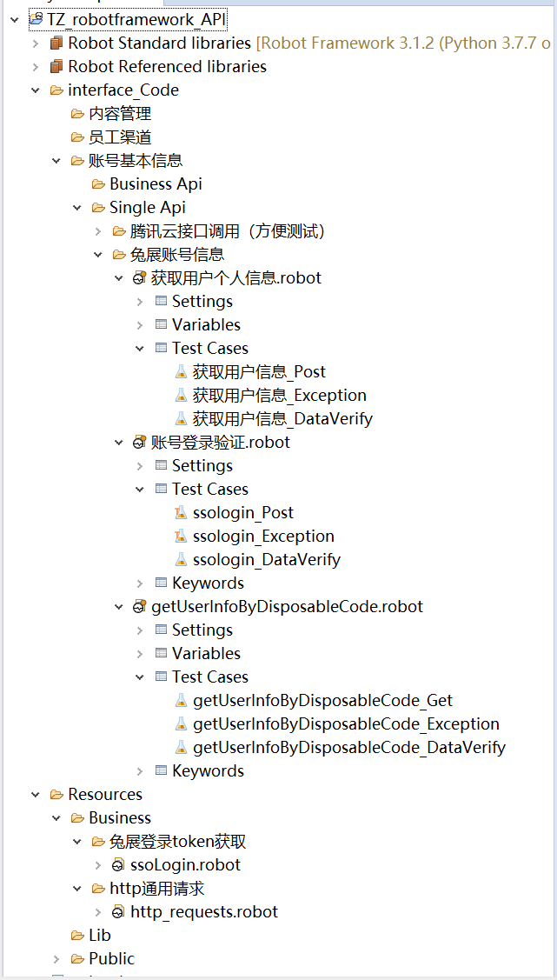Image resolution: width=557 pixels, height=980 pixels.
Task: Open the Business Api folder
Action: coord(156,183)
